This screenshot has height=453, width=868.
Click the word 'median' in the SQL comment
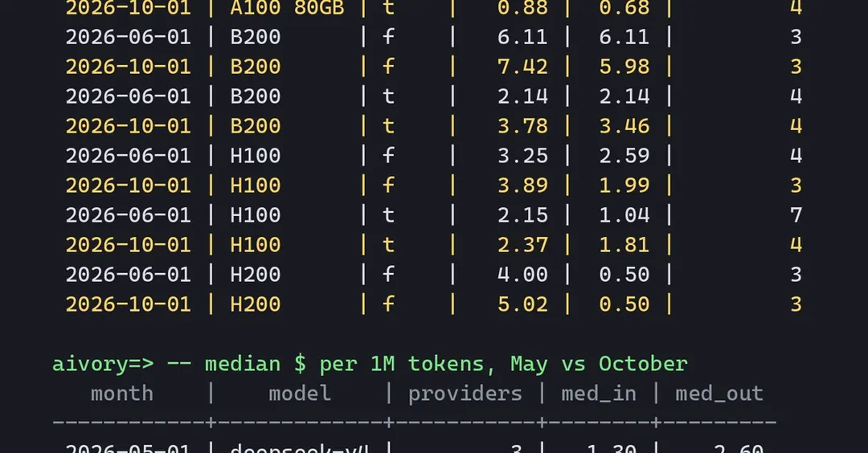coord(243,364)
